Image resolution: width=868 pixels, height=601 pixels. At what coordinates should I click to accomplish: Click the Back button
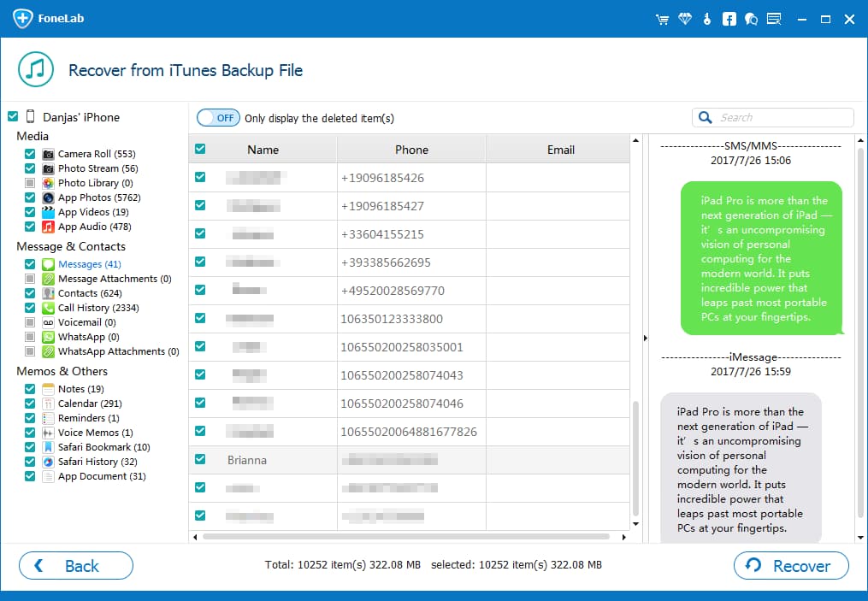(x=75, y=565)
